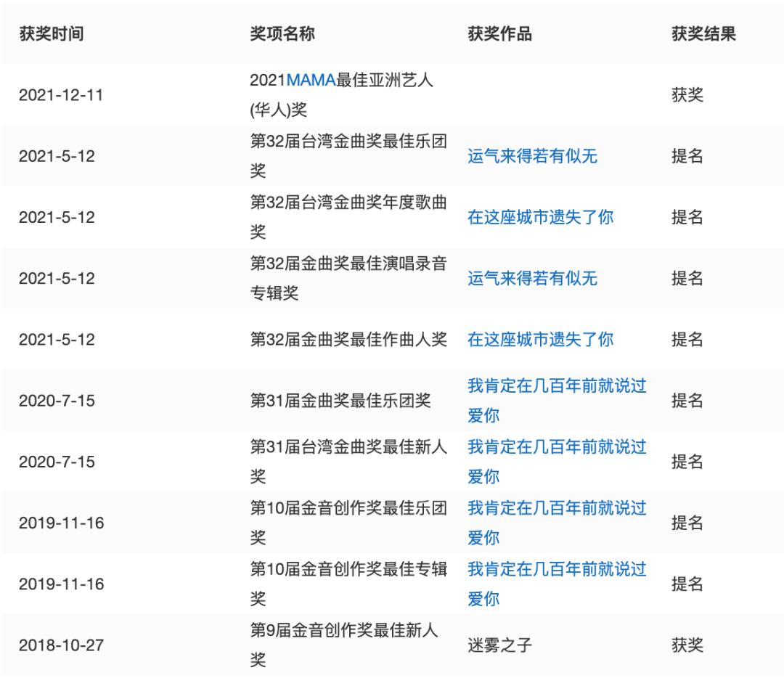The height and width of the screenshot is (678, 784).
Task: Select date 2021-5-12 in 第32届台湾金曲奖最佳乐团奖 row
Action: coord(57,156)
